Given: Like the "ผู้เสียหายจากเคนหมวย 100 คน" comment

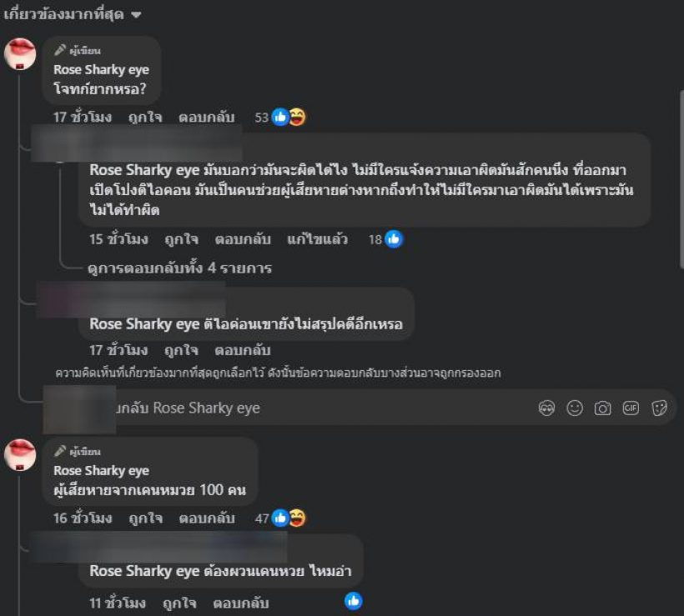Looking at the screenshot, I should pos(146,518).
